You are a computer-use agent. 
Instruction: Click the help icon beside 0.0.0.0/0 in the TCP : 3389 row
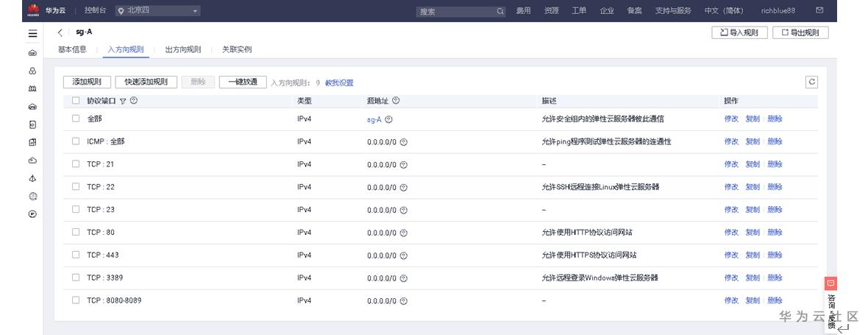404,278
